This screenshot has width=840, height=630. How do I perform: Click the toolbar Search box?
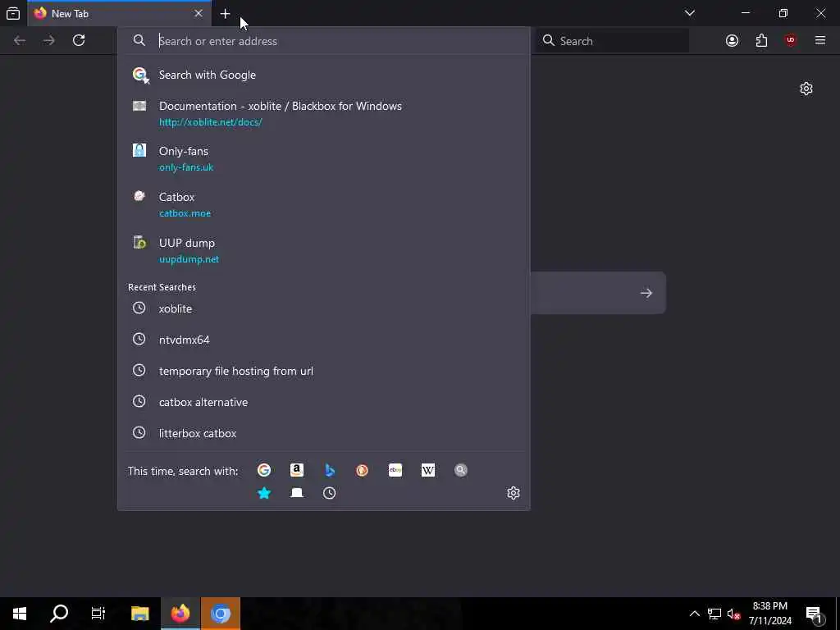point(613,41)
